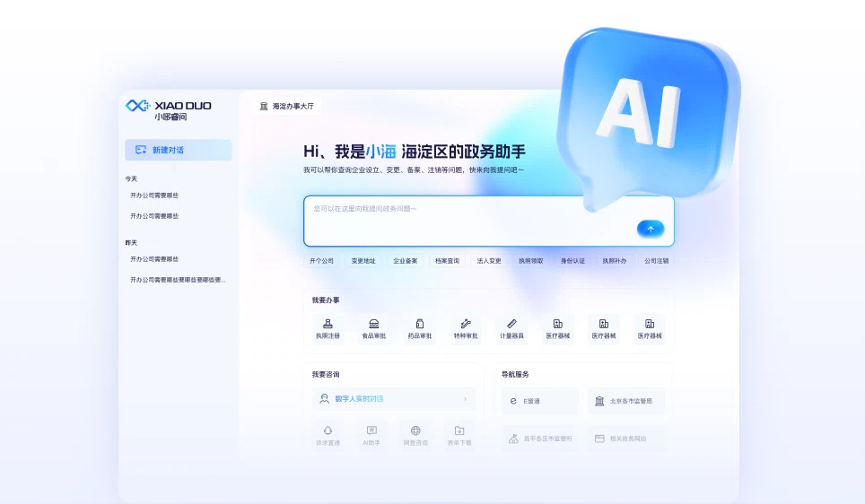
Task: Open 网登咨询 globe icon
Action: (x=415, y=430)
